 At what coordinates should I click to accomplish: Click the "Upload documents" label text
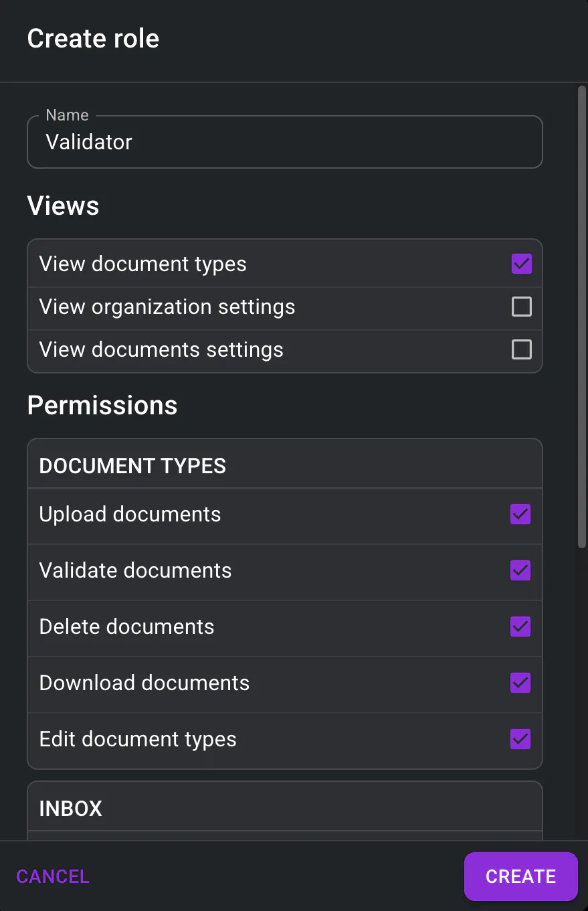coord(130,514)
